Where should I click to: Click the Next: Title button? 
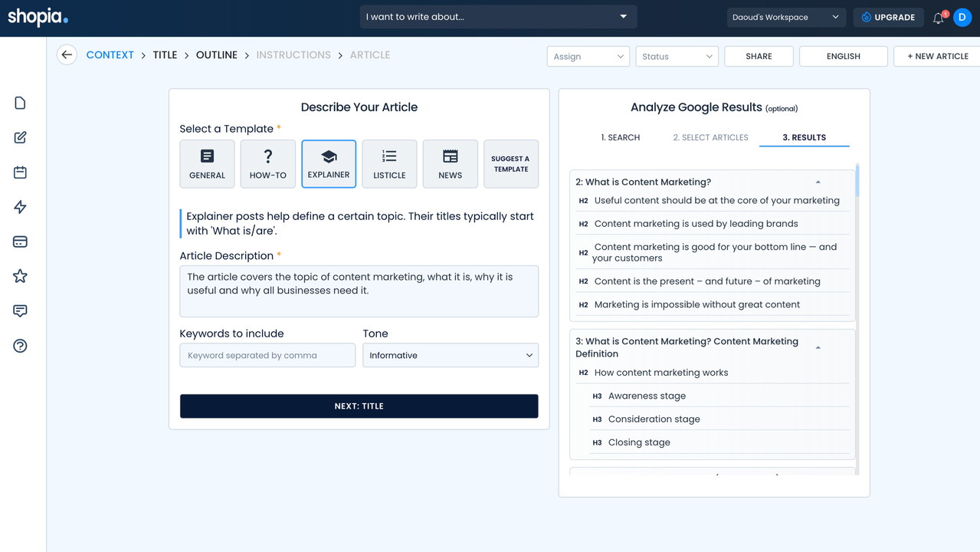click(359, 406)
